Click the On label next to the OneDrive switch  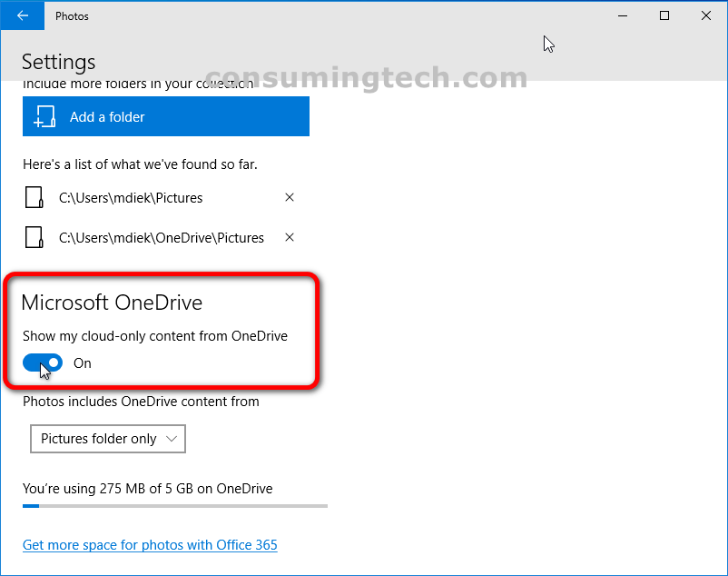(82, 362)
